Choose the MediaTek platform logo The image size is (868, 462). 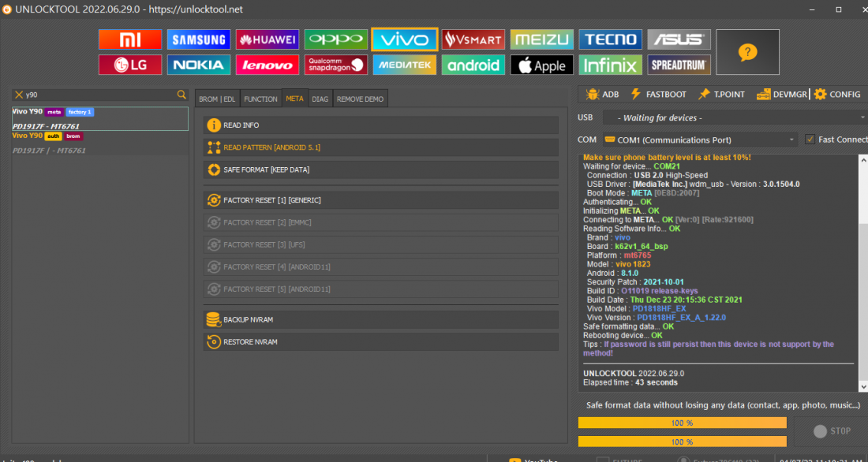(405, 65)
